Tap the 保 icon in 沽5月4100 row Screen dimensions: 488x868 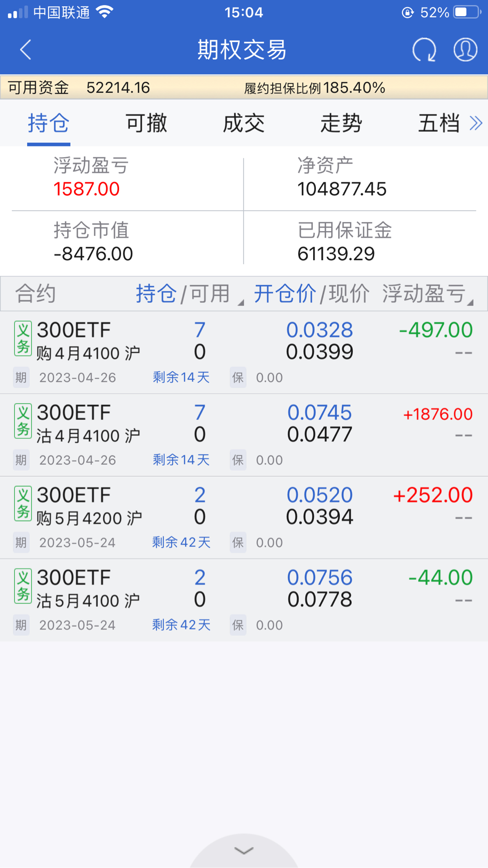tap(238, 625)
